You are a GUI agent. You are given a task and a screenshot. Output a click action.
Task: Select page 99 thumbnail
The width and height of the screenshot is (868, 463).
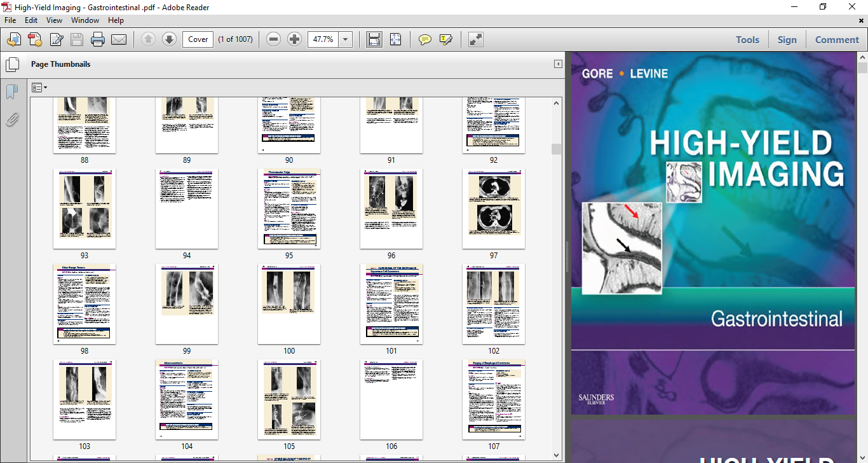pos(187,304)
